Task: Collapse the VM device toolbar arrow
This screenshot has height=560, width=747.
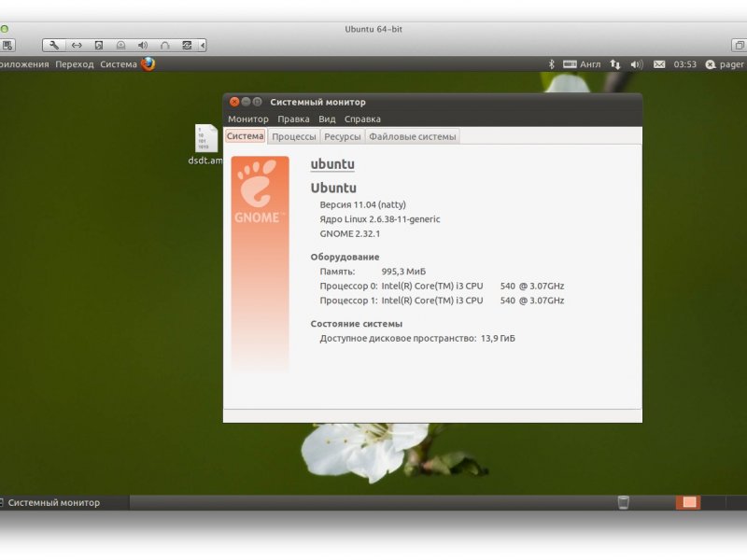Action: (x=203, y=45)
